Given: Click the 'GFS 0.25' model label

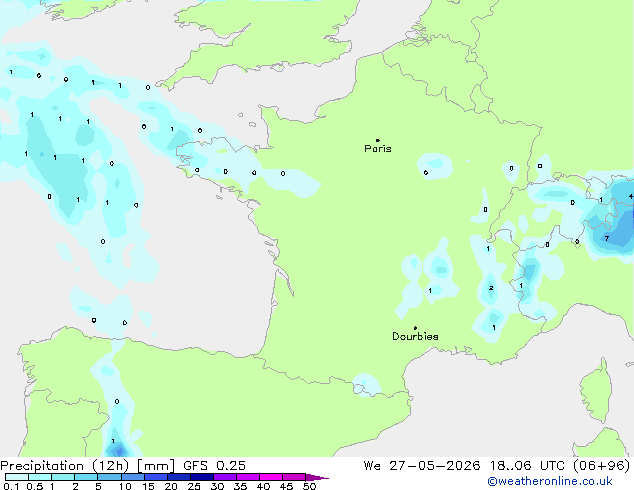Looking at the screenshot, I should [x=214, y=466].
